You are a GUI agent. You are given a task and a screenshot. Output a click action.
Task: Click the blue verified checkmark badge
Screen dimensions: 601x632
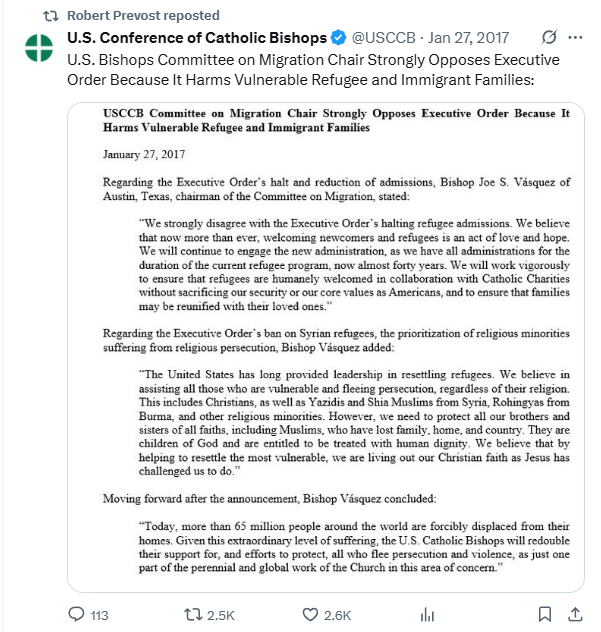pos(338,37)
